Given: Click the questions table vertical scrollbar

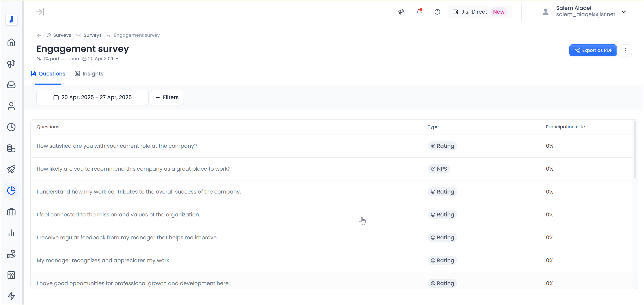Looking at the screenshot, I should (x=635, y=150).
